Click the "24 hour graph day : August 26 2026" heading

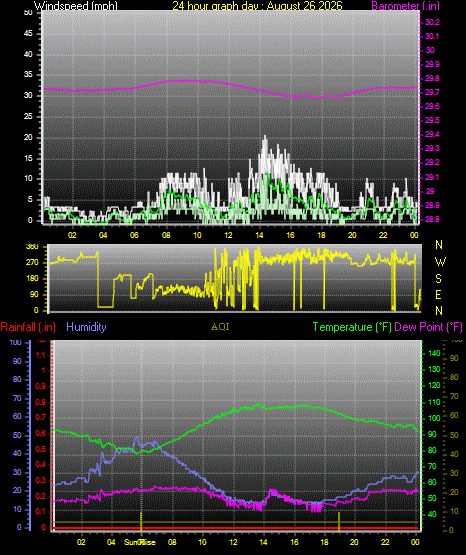[257, 5]
